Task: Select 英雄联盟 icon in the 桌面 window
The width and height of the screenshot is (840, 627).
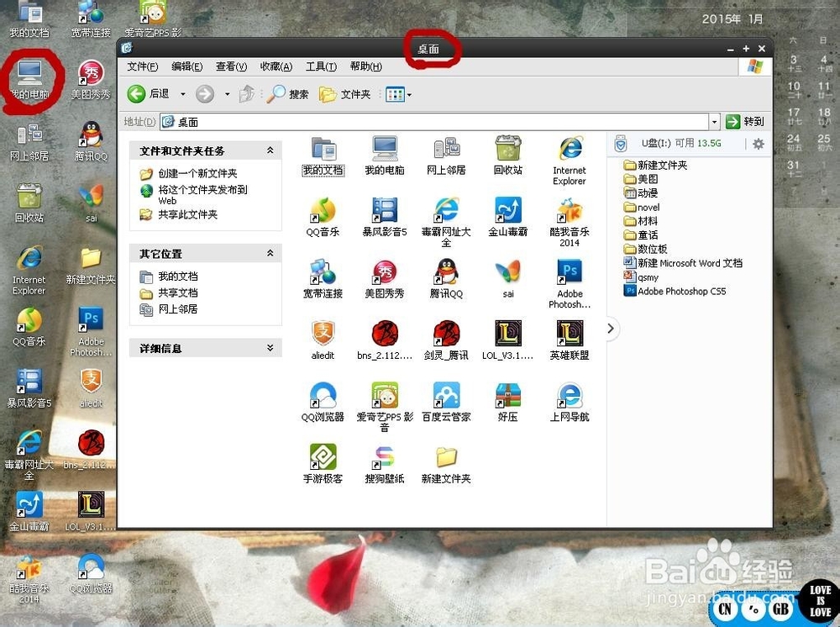Action: pyautogui.click(x=570, y=340)
